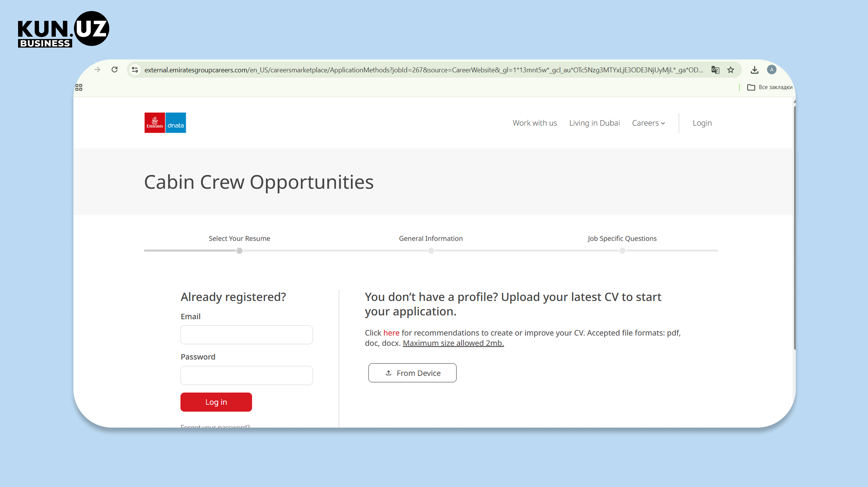Click the Emirates dnata logo
The width and height of the screenshot is (868, 487).
click(x=165, y=123)
